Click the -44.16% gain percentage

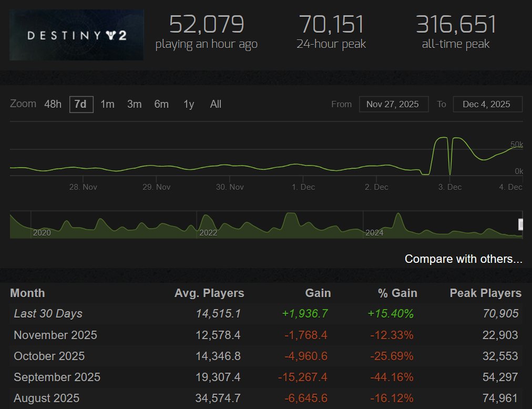392,377
